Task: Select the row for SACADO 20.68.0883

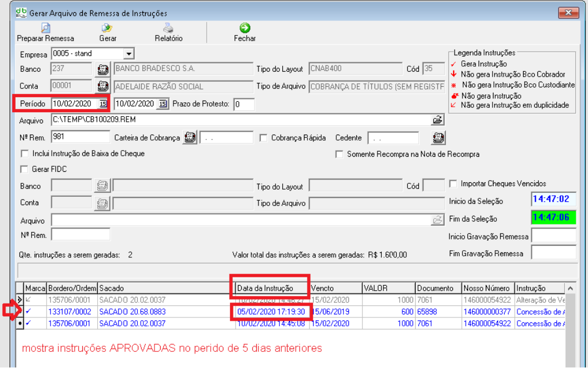Action: (x=132, y=312)
